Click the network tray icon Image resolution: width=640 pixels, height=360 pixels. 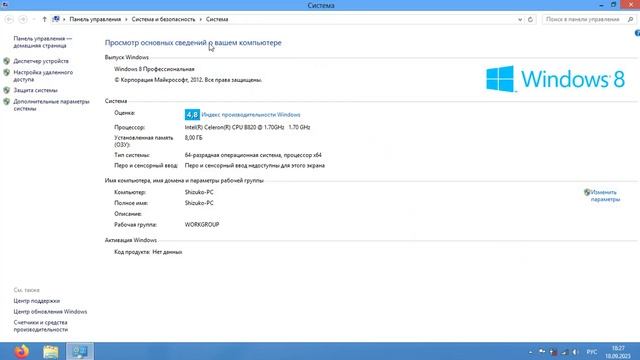coord(565,352)
